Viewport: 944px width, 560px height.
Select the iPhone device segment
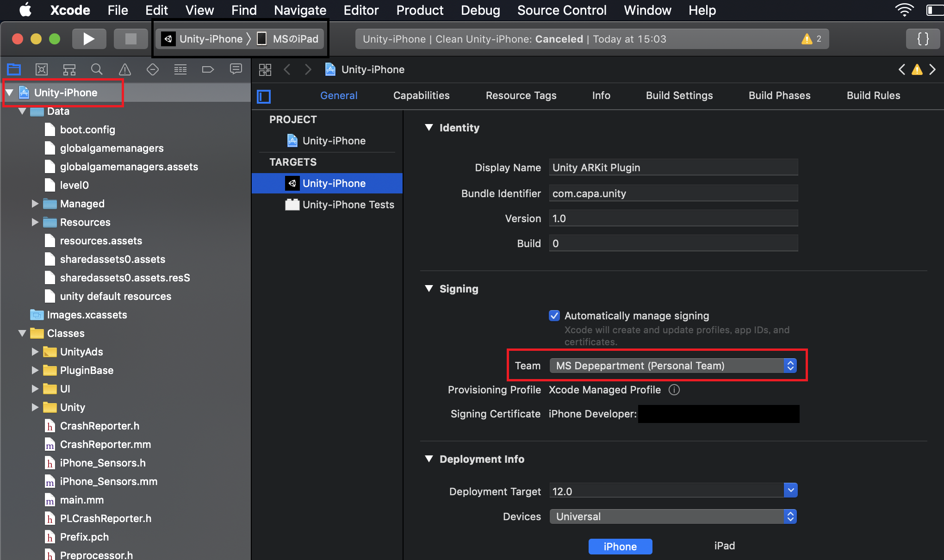tap(620, 546)
